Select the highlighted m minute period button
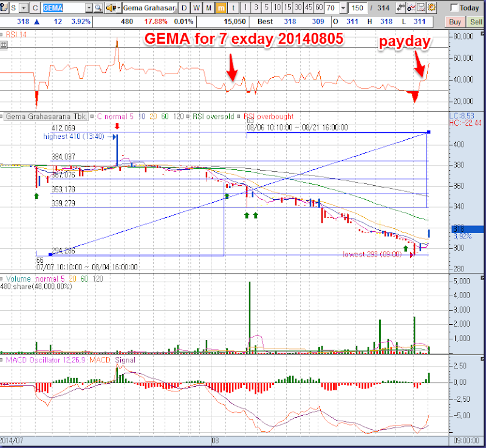 tap(221, 8)
